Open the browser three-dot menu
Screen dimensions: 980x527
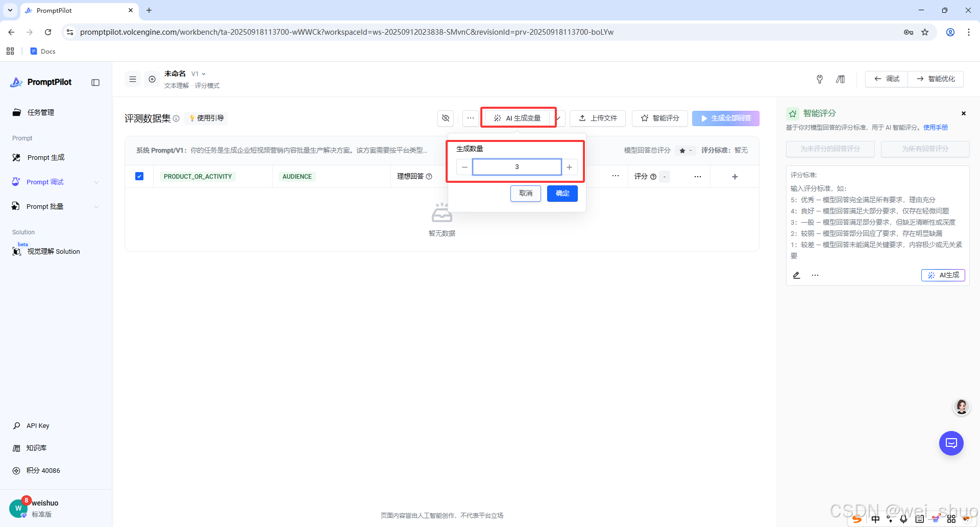(969, 32)
